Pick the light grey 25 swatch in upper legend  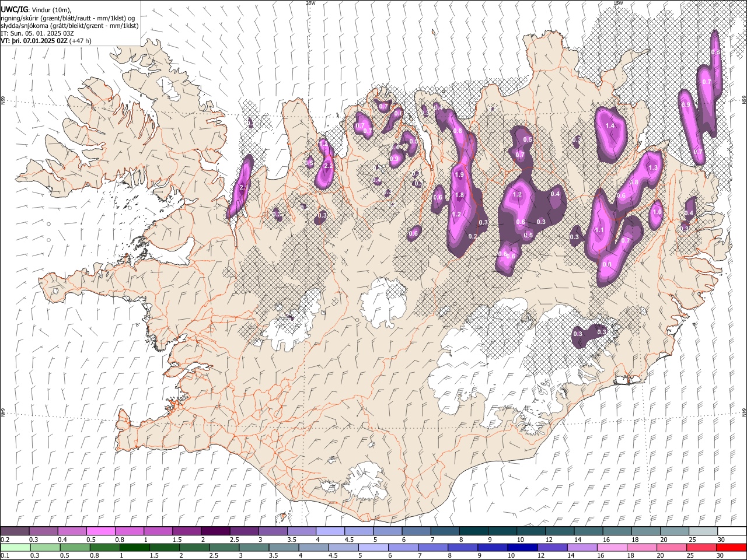click(x=704, y=531)
